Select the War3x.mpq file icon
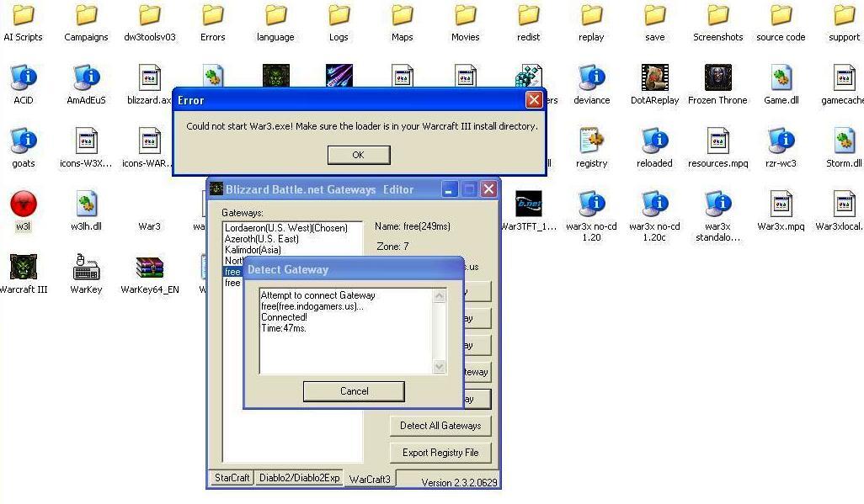This screenshot has height=504, width=864. pos(781,204)
